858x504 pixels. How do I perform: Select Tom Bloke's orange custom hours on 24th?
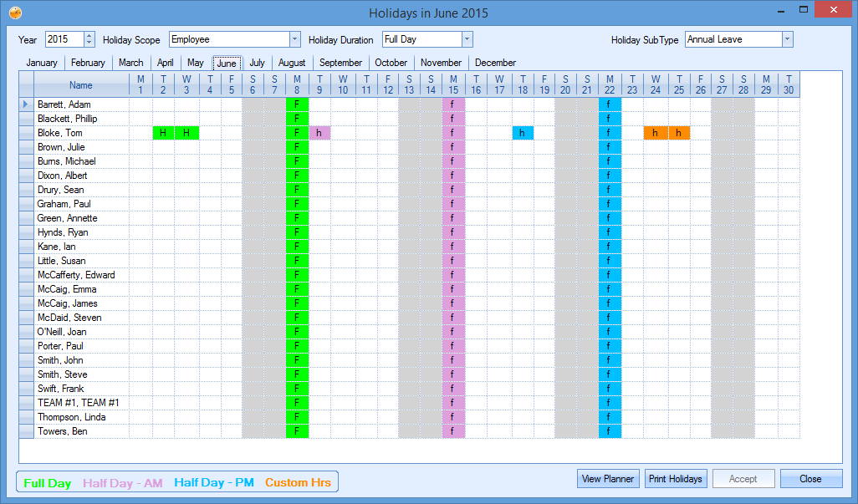pos(655,133)
